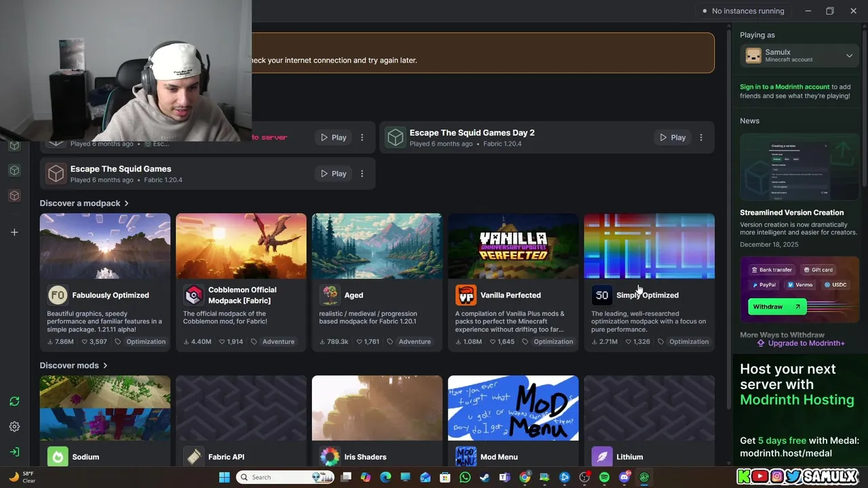Click the Iris Shaders colorful icon

330,457
